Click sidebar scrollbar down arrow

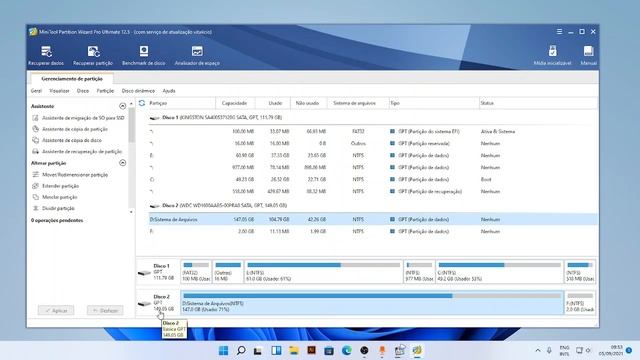point(131,212)
